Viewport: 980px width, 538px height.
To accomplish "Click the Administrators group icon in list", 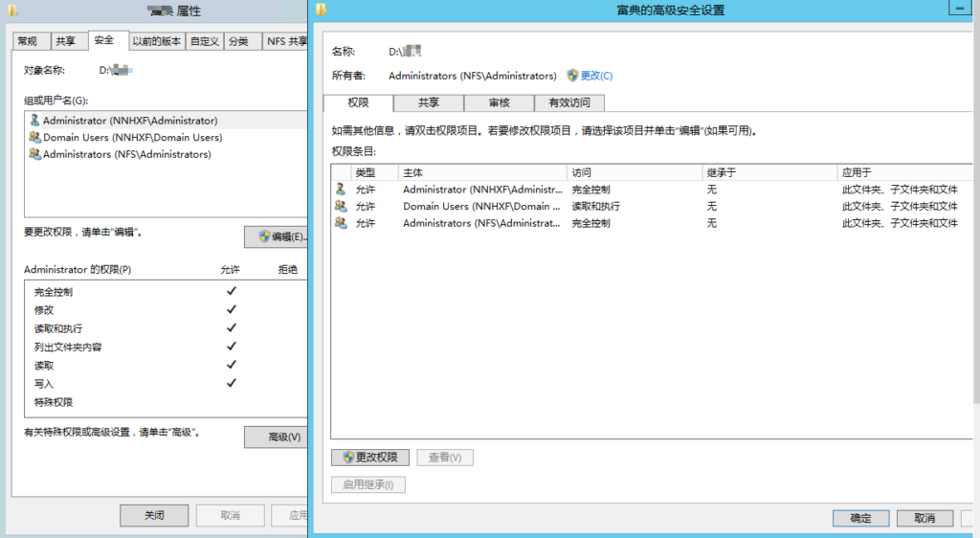I will pos(34,154).
